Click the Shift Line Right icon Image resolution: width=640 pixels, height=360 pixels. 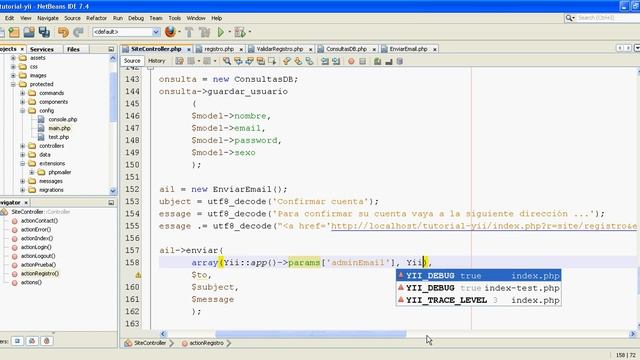tap(336, 61)
